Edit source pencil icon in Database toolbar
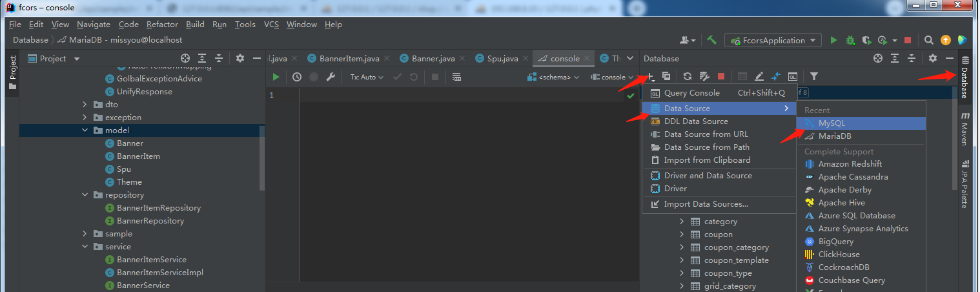 coord(759,76)
